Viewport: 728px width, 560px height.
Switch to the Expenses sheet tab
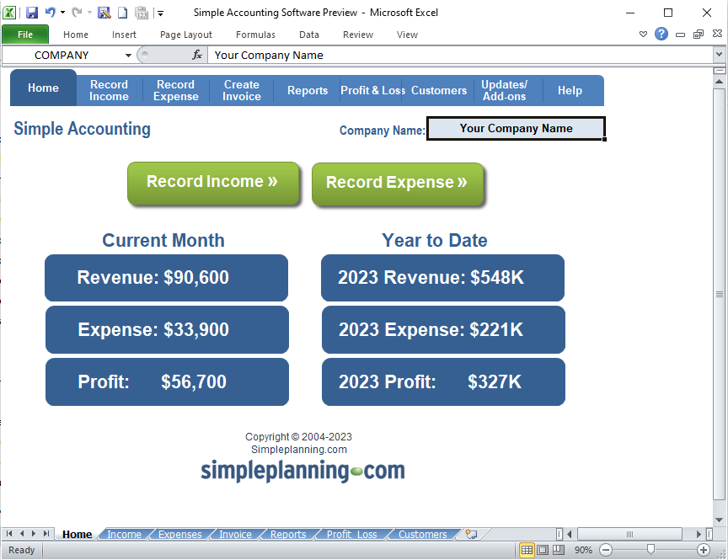tap(180, 534)
